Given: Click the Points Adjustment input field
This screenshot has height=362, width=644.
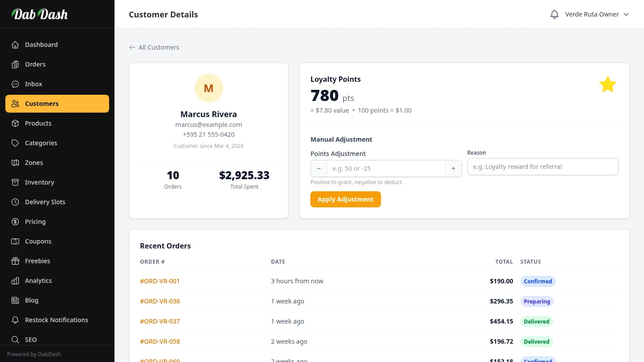Looking at the screenshot, I should 386,168.
